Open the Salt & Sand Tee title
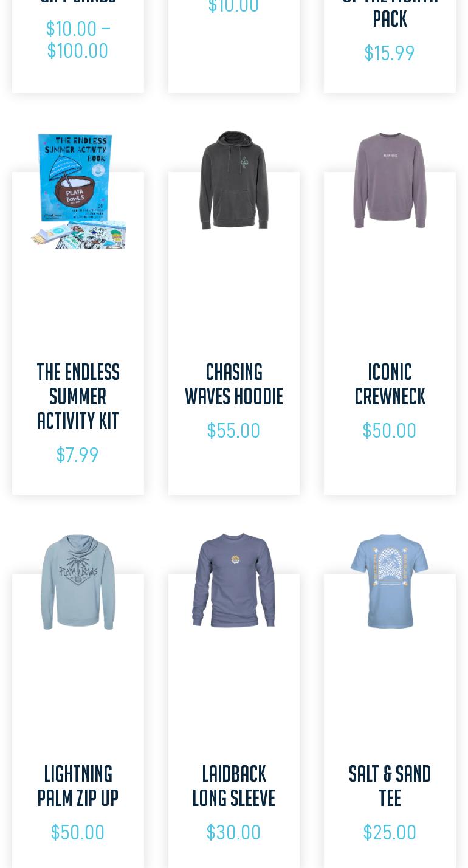This screenshot has height=868, width=468. (390, 787)
